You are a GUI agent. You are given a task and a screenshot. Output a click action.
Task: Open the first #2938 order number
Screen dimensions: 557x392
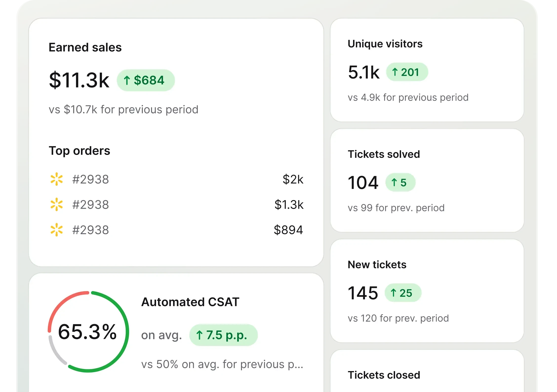90,179
